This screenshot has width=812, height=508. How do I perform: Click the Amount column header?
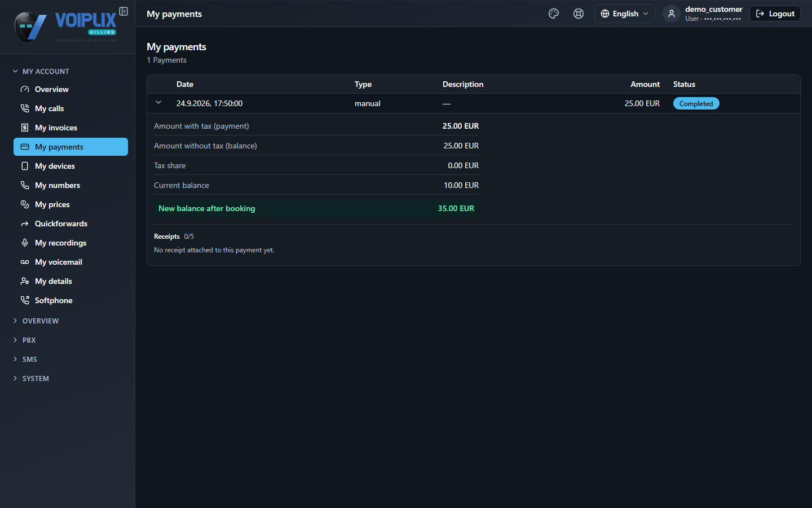[645, 84]
